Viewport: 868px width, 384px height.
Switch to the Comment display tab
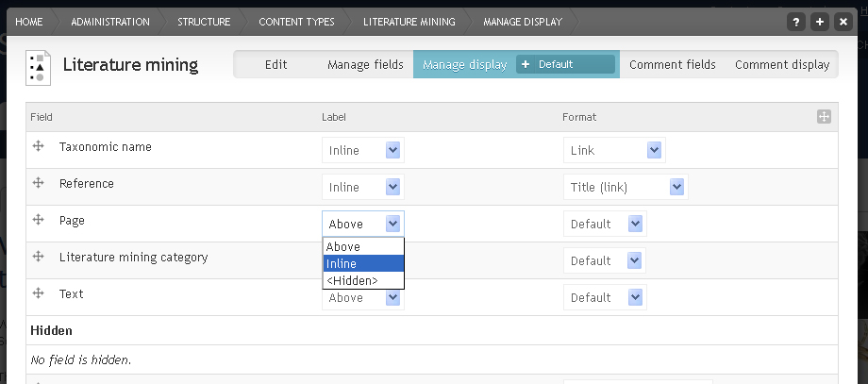781,65
